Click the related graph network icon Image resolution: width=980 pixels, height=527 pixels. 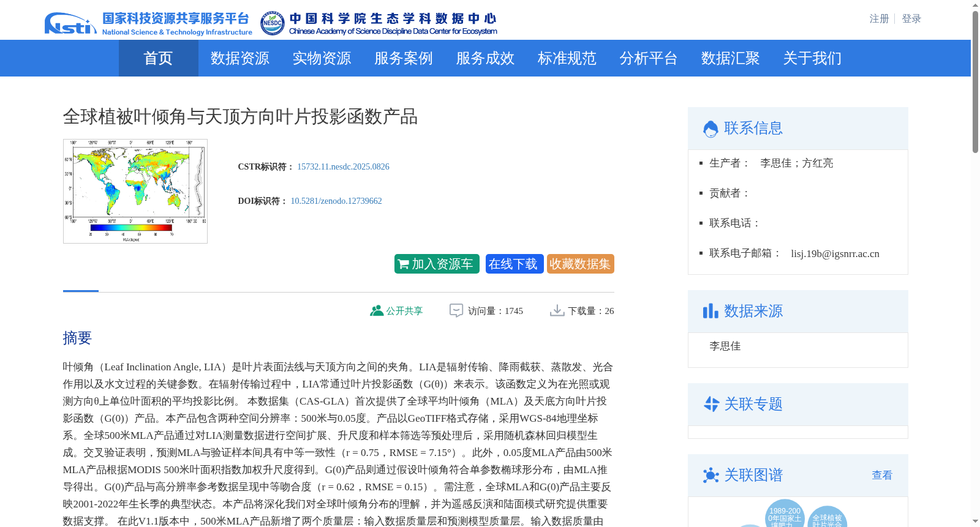(710, 475)
